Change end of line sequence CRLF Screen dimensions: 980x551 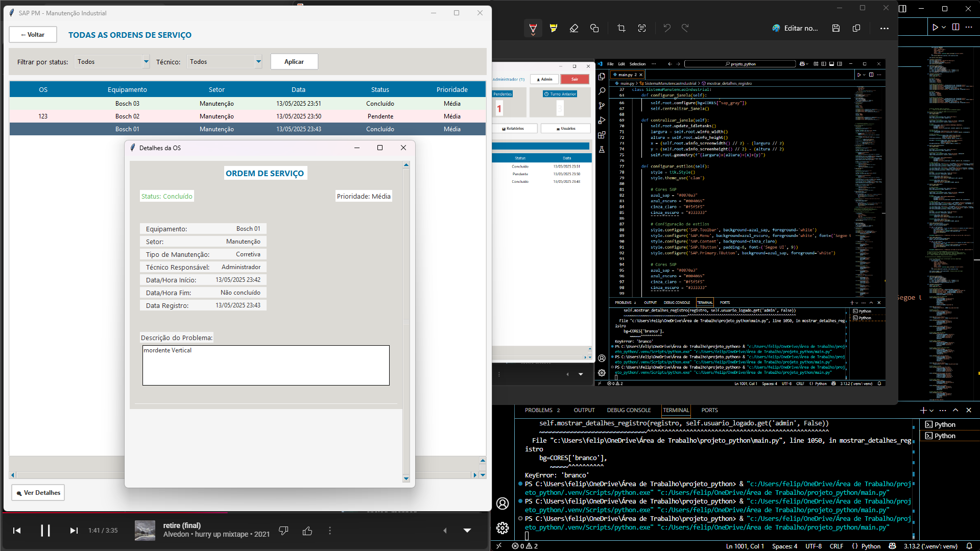pos(836,546)
